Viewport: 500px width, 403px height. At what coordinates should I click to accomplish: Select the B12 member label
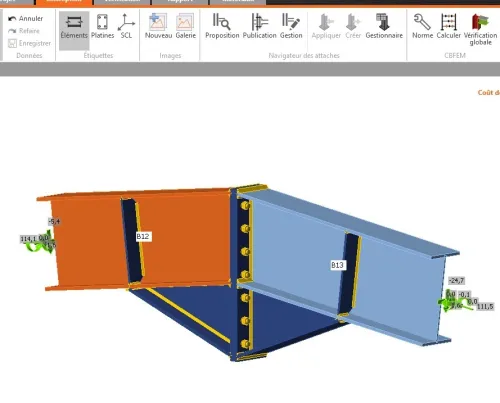coord(143,237)
